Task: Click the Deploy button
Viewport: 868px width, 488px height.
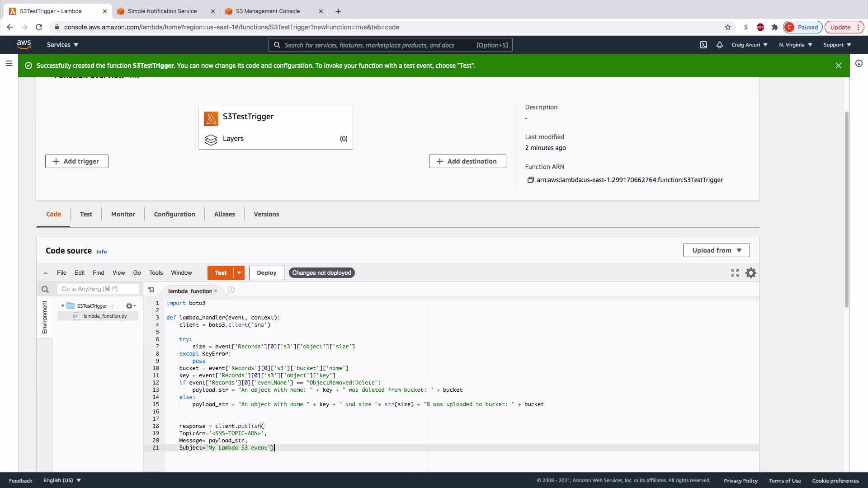Action: point(266,273)
